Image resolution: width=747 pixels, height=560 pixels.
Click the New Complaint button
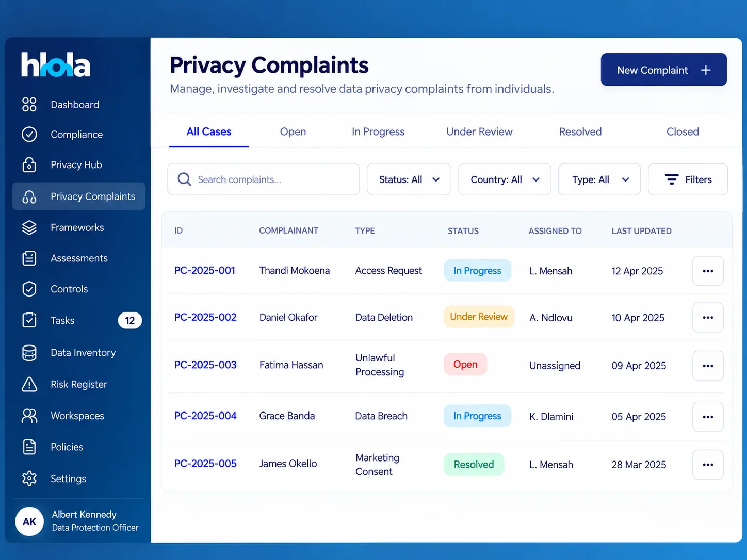coord(664,70)
